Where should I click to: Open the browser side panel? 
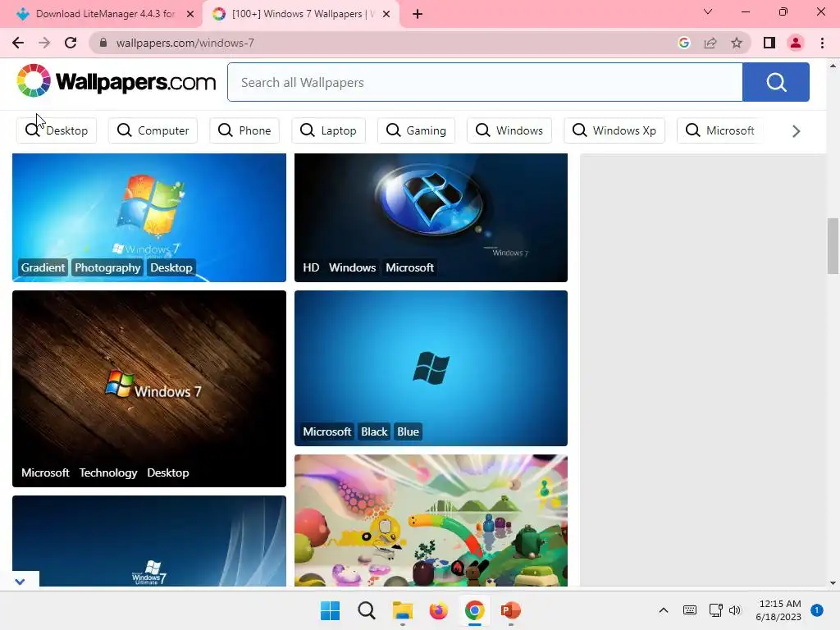click(769, 43)
